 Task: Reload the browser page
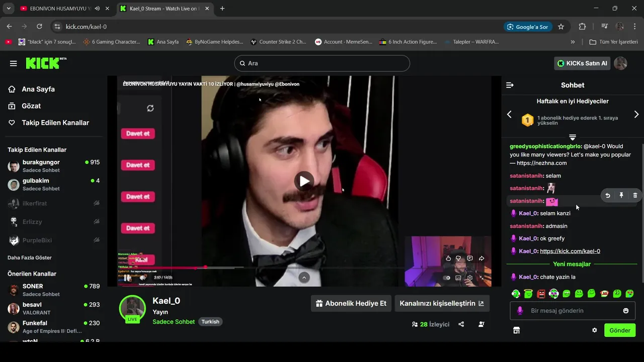pos(40,27)
